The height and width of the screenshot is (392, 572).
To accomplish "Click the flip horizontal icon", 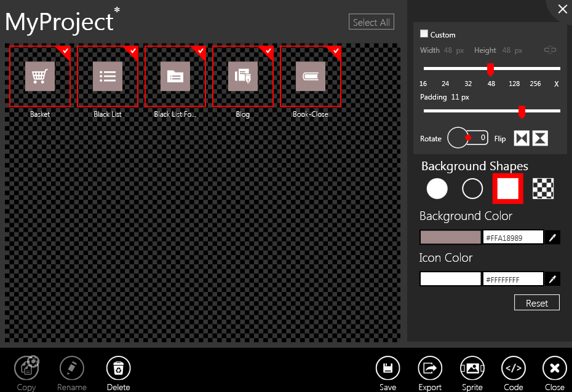I will tap(522, 138).
